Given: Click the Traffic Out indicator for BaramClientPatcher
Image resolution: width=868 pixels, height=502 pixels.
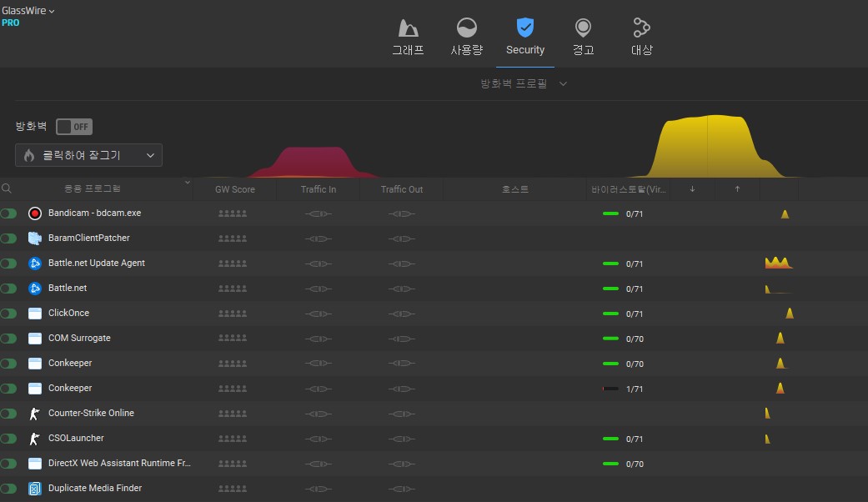Looking at the screenshot, I should [x=401, y=239].
